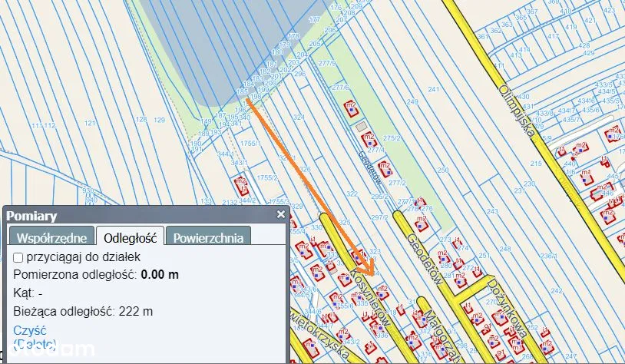The height and width of the screenshot is (364, 625).
Task: Click parcel number 322
Action: pyautogui.click(x=352, y=194)
